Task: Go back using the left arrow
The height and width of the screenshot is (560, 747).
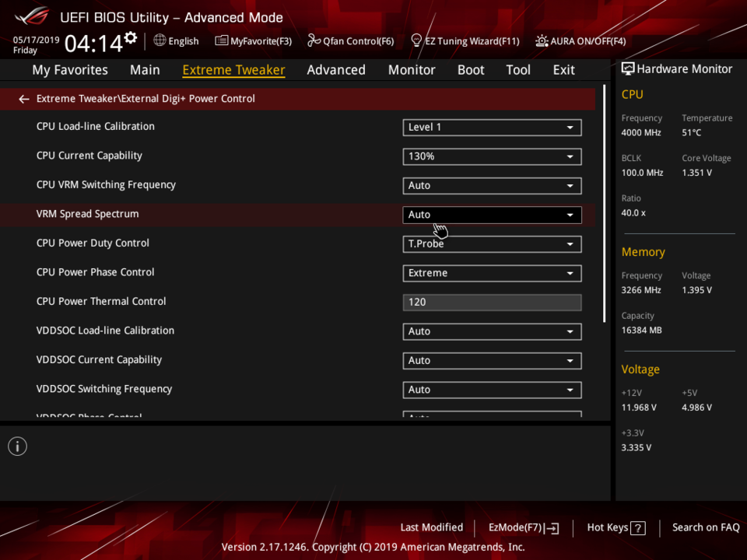Action: (x=23, y=99)
